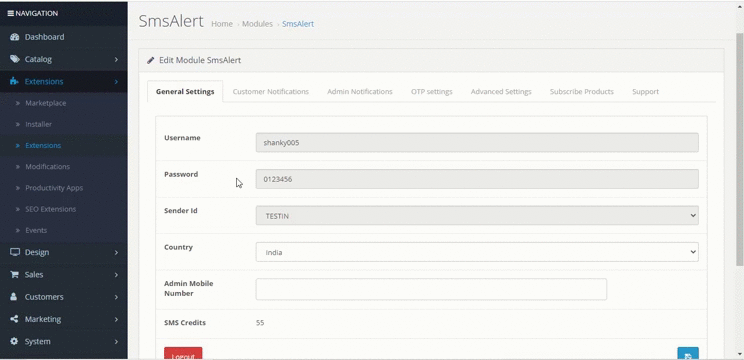Screen dimensions: 744x360
Task: Click the red Logout button
Action: point(183,354)
